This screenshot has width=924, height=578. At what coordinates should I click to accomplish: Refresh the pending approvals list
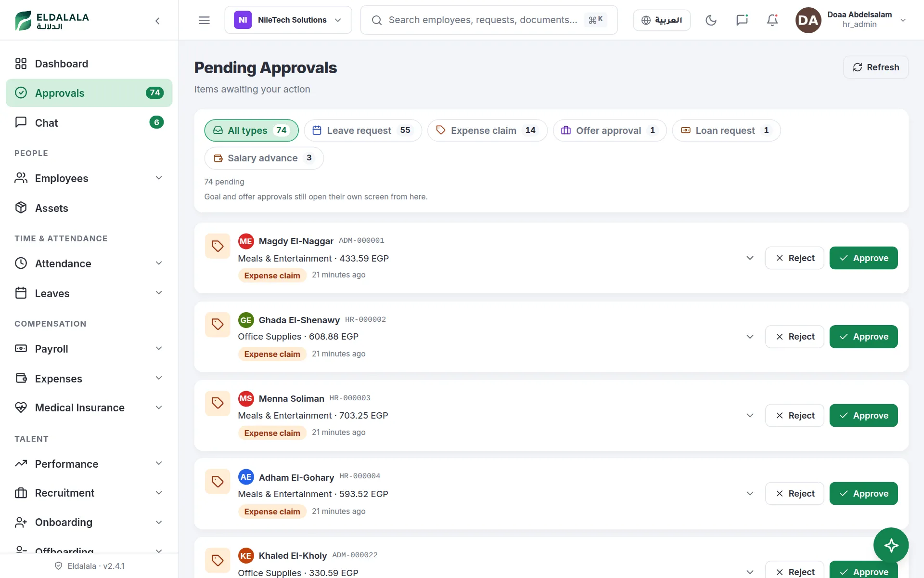876,67
